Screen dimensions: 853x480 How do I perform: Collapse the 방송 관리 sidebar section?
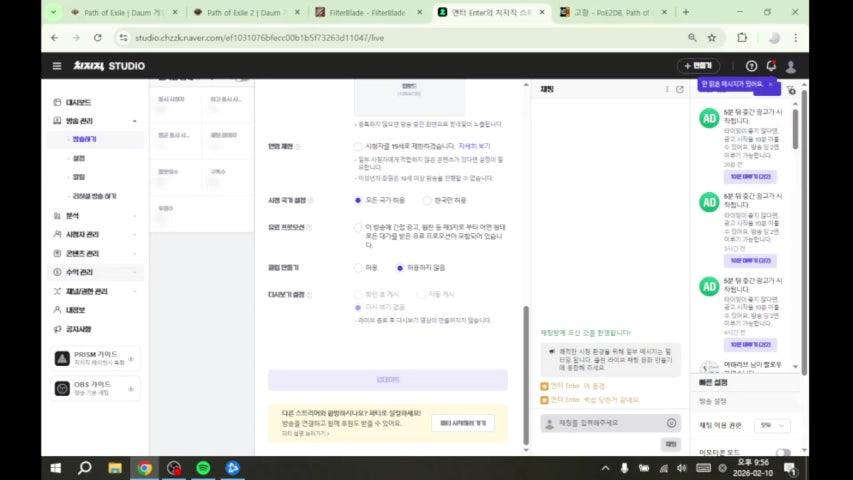[134, 121]
